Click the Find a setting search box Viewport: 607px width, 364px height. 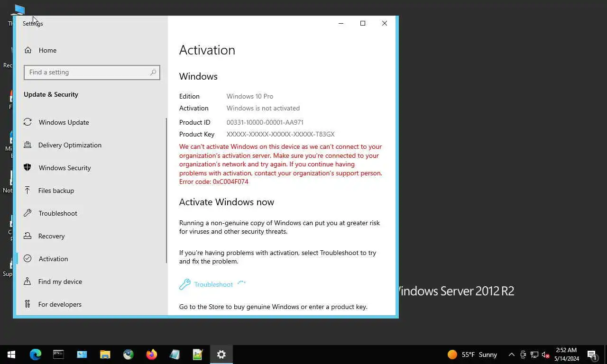(92, 73)
